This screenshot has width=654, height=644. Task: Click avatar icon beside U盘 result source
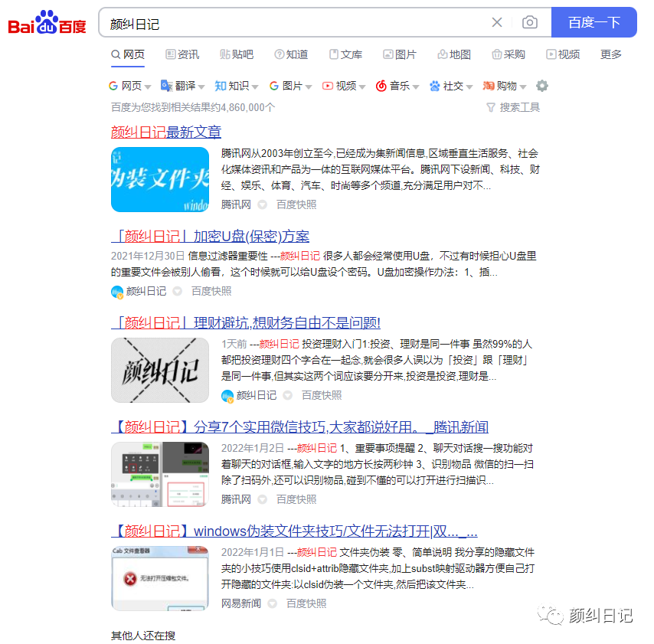[x=117, y=292]
